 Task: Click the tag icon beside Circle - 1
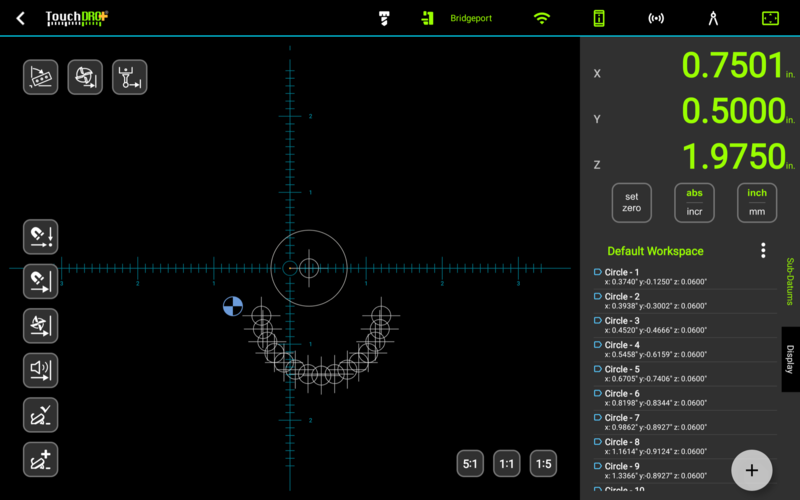point(597,272)
